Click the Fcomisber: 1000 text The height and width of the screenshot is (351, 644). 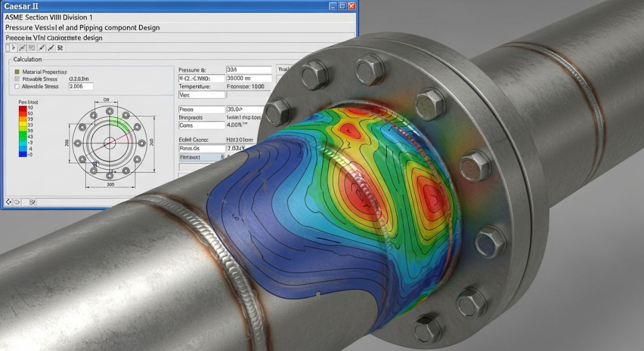click(246, 86)
